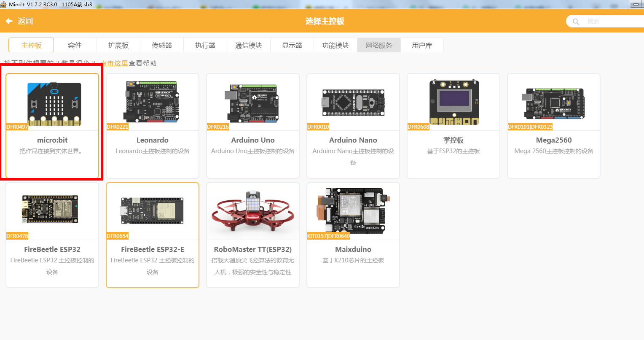Select the 执行器 tab
This screenshot has height=340, width=644.
click(x=205, y=45)
